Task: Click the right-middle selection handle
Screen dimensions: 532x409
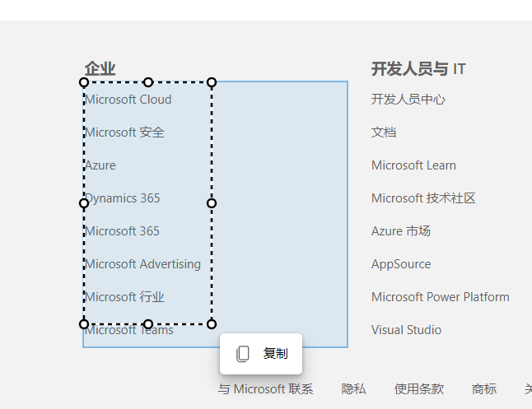Action: tap(212, 202)
